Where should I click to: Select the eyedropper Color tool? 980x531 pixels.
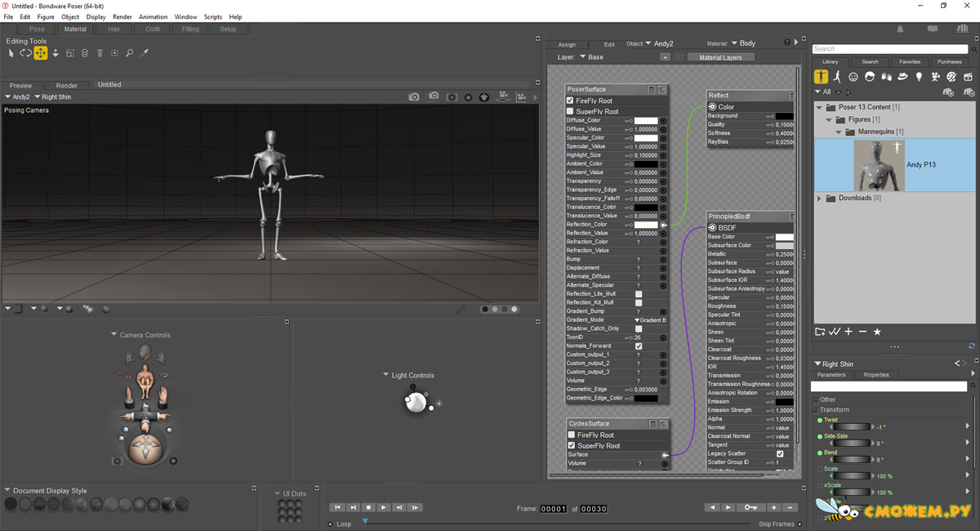click(x=145, y=53)
